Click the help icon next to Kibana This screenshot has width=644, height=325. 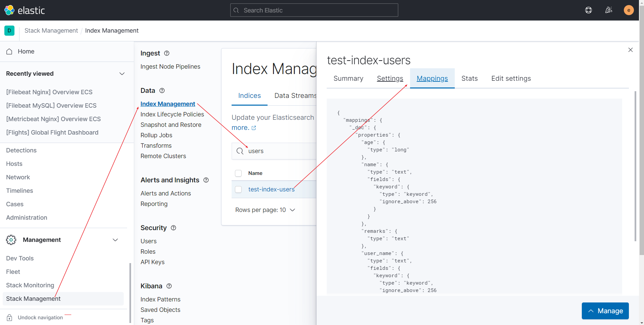point(169,286)
